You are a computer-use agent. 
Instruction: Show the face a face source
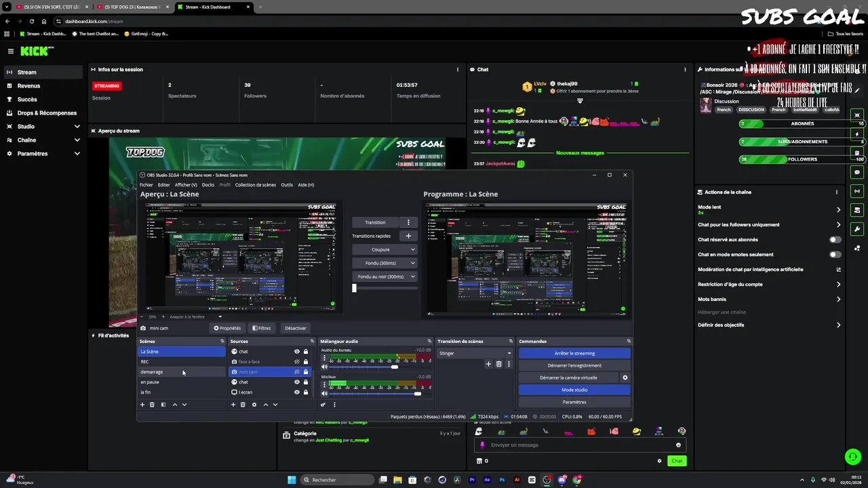[296, 362]
